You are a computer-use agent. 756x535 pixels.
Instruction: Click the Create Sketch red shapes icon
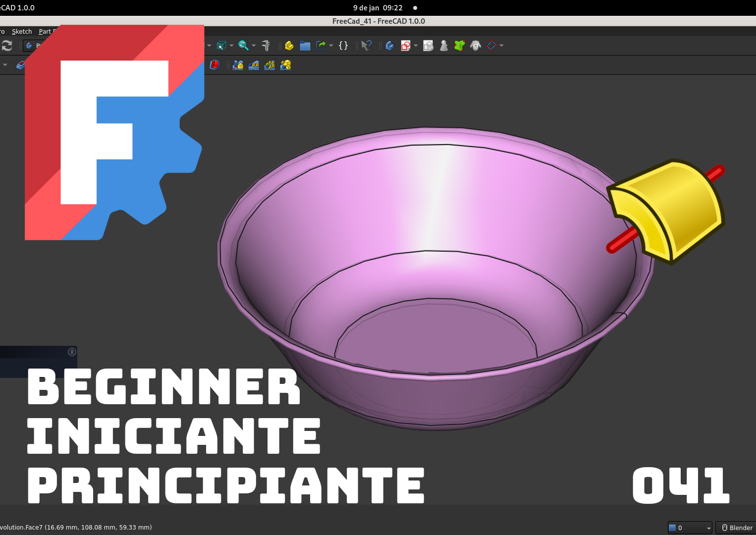406,46
